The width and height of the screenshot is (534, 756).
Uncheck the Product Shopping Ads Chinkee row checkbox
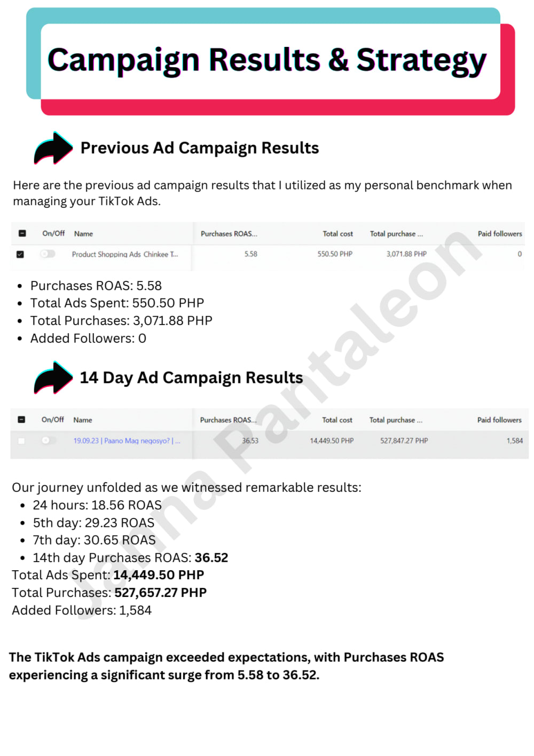[20, 255]
